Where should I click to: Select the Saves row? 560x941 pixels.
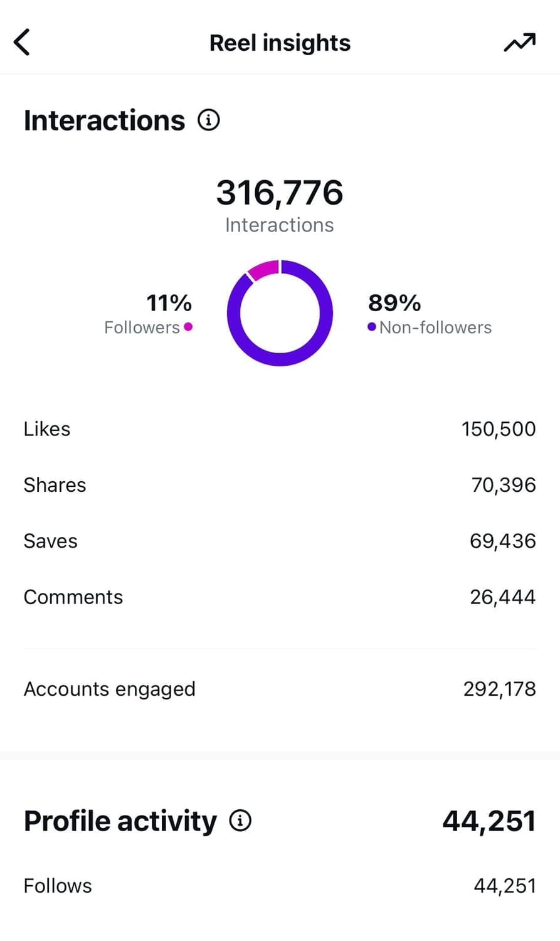280,541
